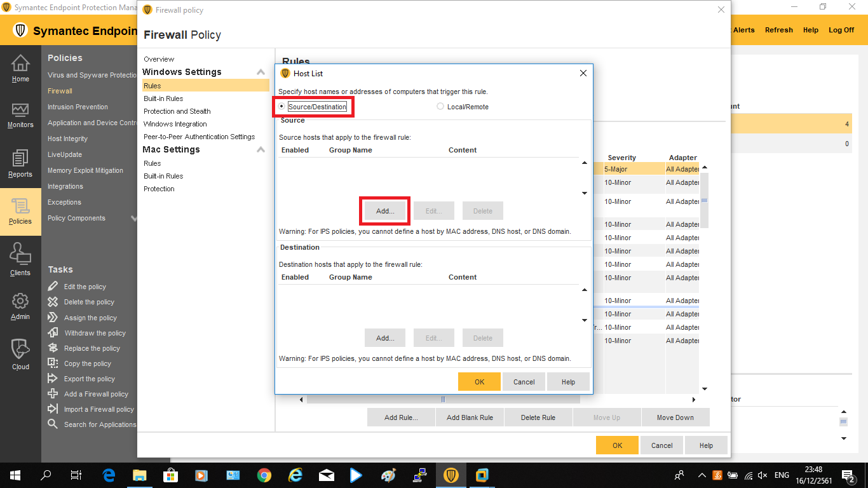Click the rules table horizontal scrollbar
Image resolution: width=868 pixels, height=488 pixels.
point(443,400)
